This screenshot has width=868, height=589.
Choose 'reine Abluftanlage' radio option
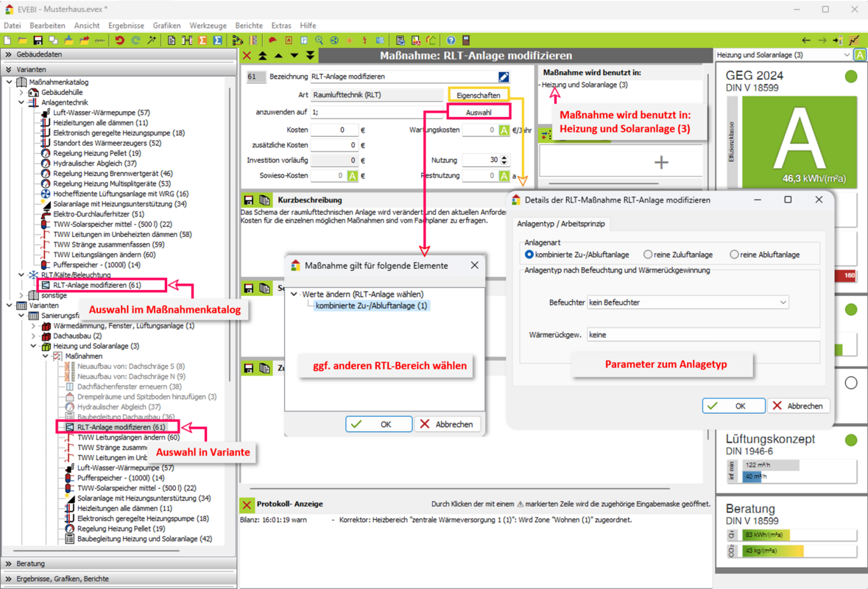tap(734, 255)
